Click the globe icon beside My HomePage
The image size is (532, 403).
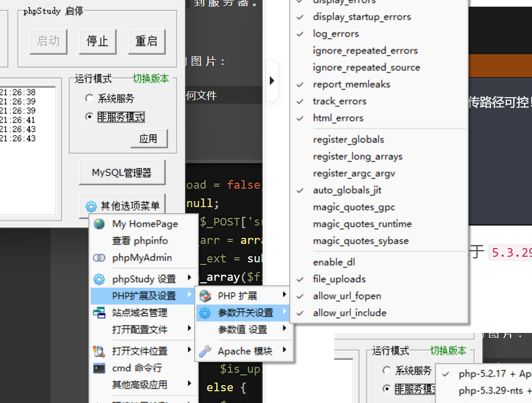(x=99, y=224)
